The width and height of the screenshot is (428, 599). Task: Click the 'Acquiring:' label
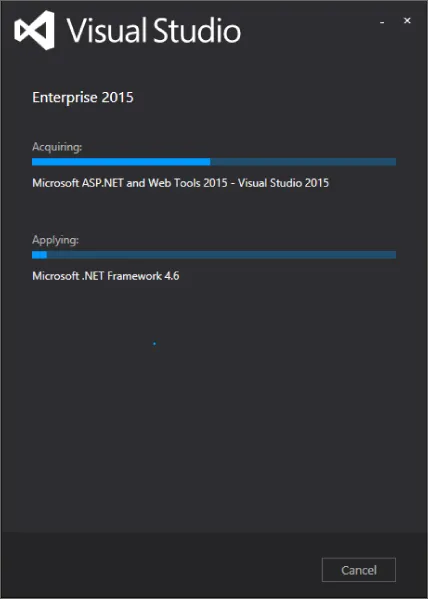57,147
